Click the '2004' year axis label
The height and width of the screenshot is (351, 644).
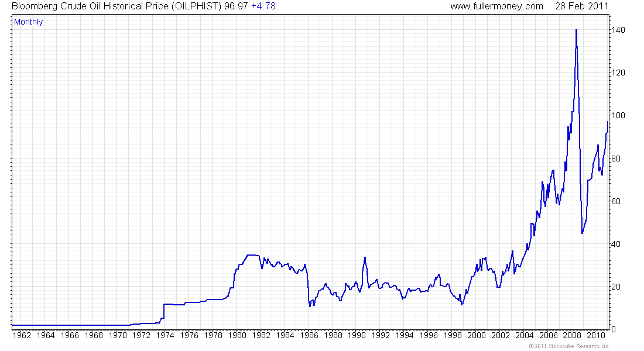click(525, 335)
